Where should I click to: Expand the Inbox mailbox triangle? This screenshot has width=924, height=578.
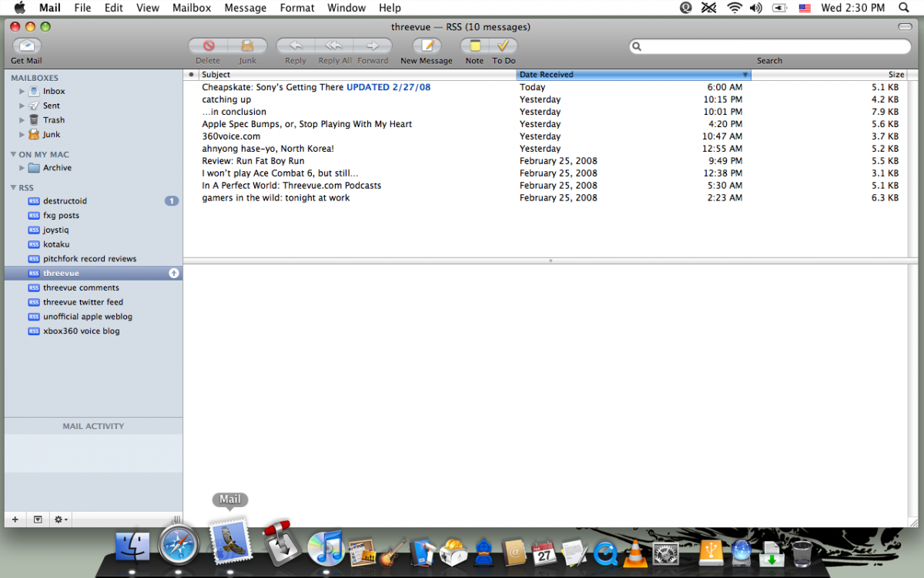pyautogui.click(x=22, y=92)
